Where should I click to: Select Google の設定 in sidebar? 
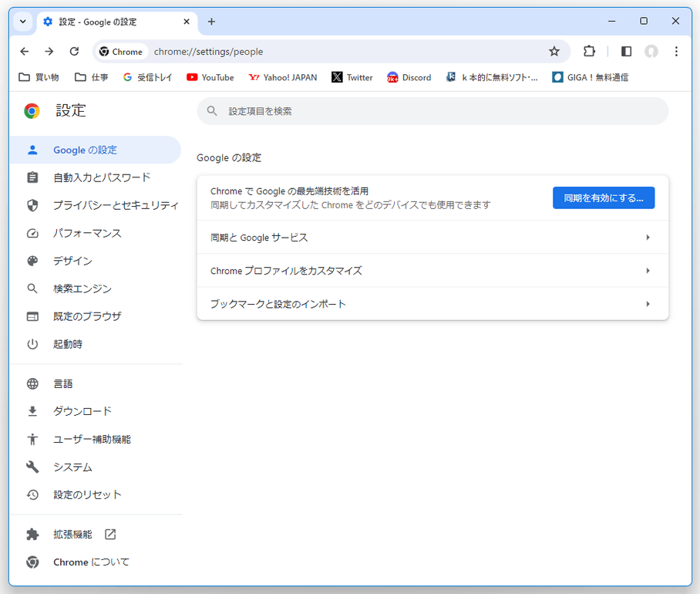pyautogui.click(x=96, y=150)
